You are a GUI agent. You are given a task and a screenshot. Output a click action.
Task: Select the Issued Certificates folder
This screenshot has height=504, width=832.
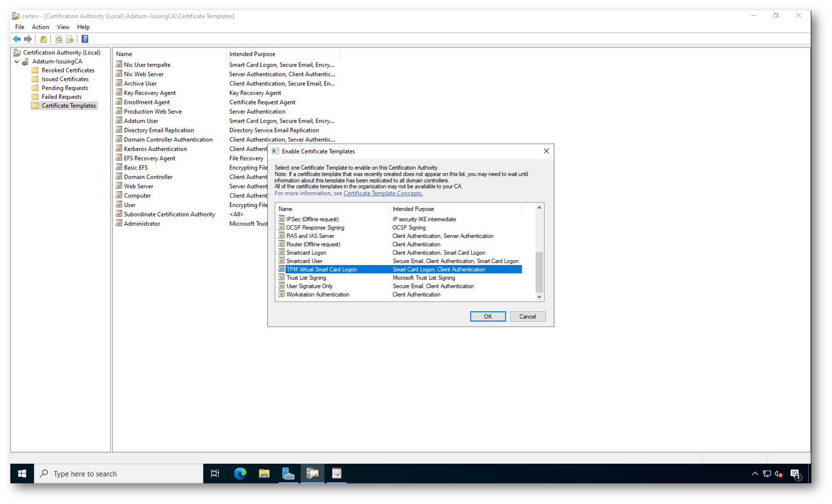coord(65,79)
